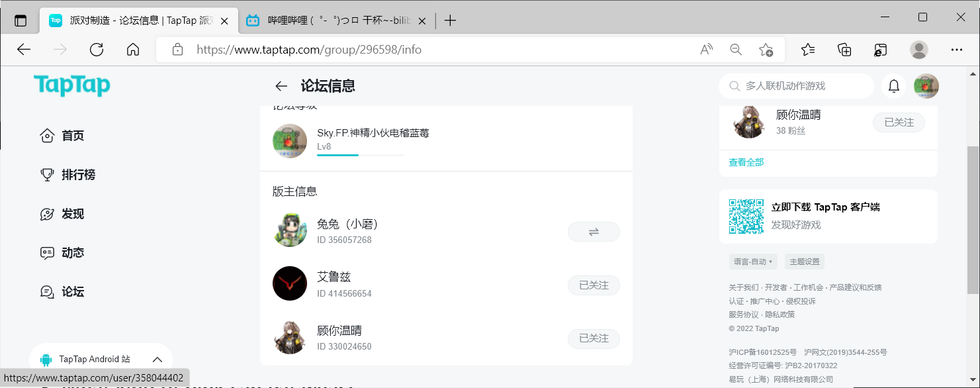Close the bilibili tab

pyautogui.click(x=422, y=21)
